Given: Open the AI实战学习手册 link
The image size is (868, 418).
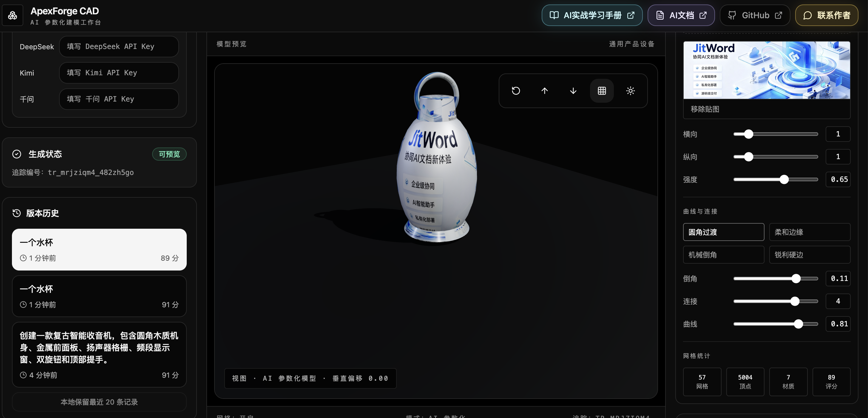Looking at the screenshot, I should 592,15.
